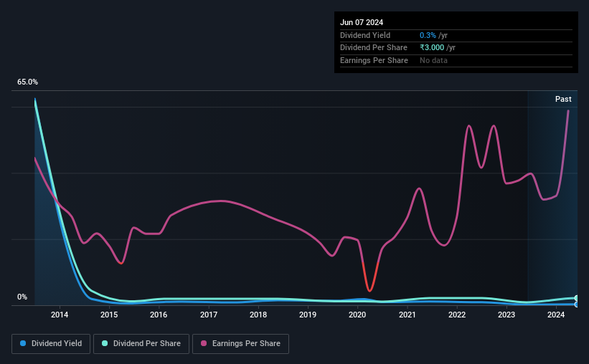Select the 2022 x-axis label

point(457,315)
